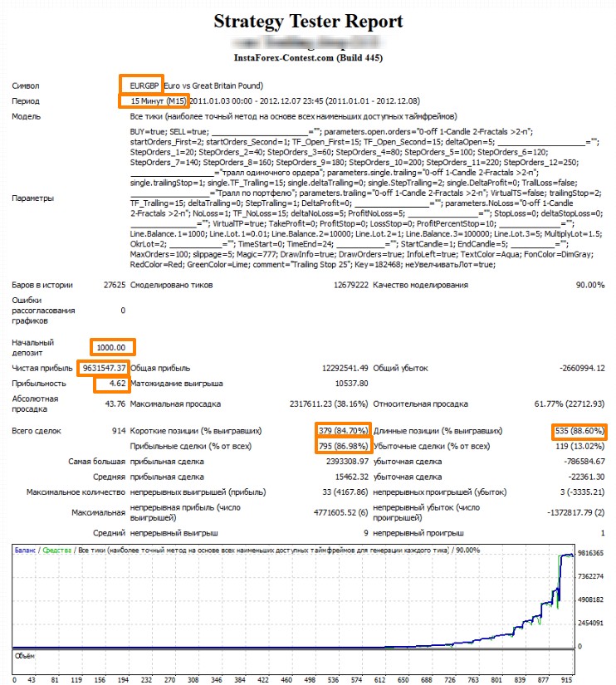Click the 'Короткие позиции (% выигравших)' label

196,431
